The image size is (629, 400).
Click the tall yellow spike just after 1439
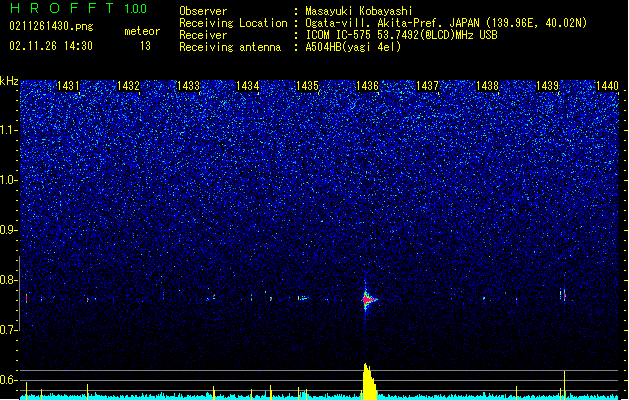pyautogui.click(x=564, y=385)
